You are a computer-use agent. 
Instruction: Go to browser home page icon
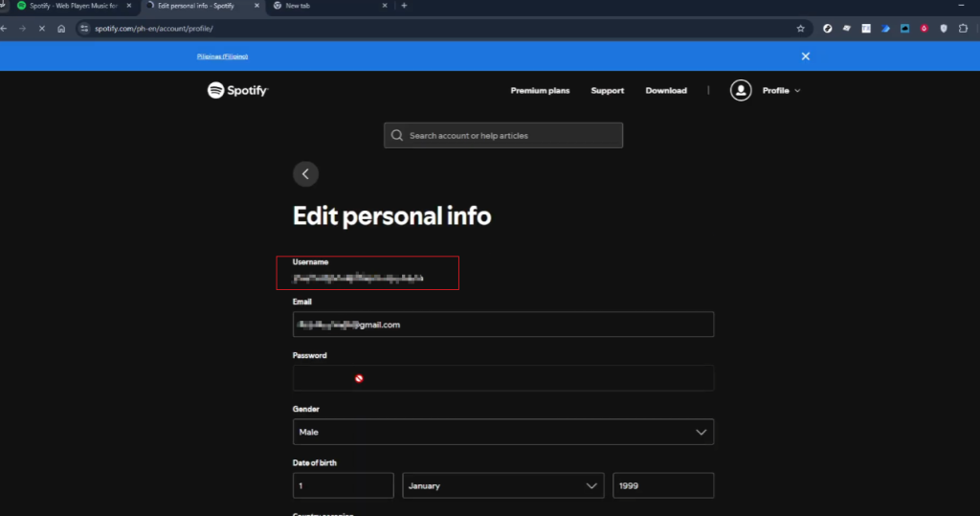(x=61, y=29)
